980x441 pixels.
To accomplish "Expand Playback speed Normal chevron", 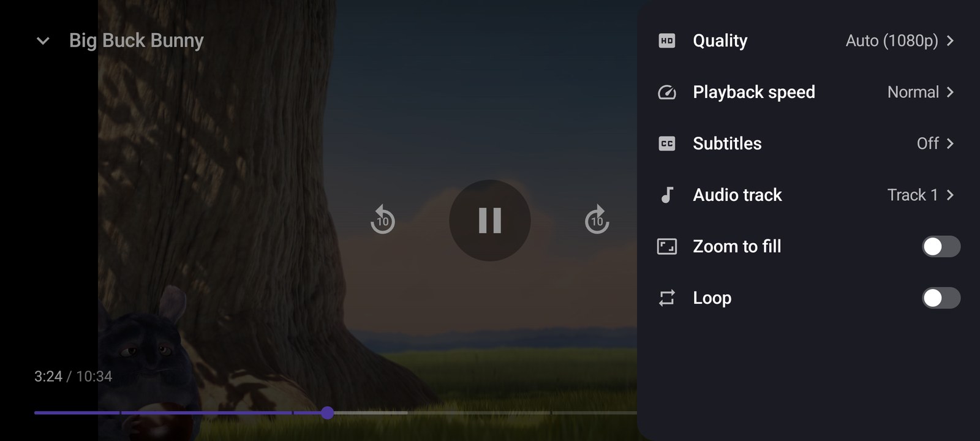I will coord(950,92).
